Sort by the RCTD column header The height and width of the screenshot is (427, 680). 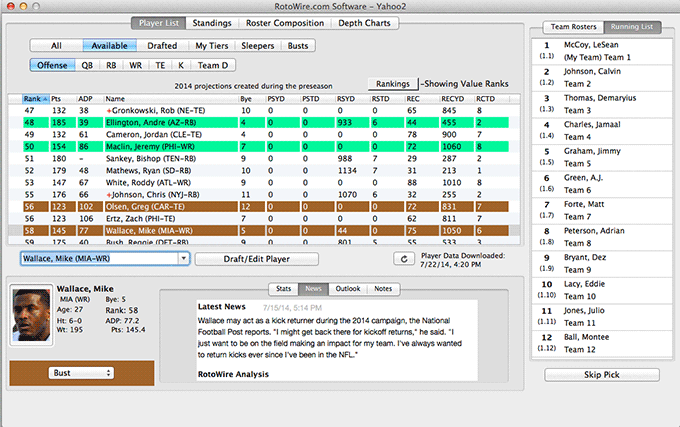(491, 99)
